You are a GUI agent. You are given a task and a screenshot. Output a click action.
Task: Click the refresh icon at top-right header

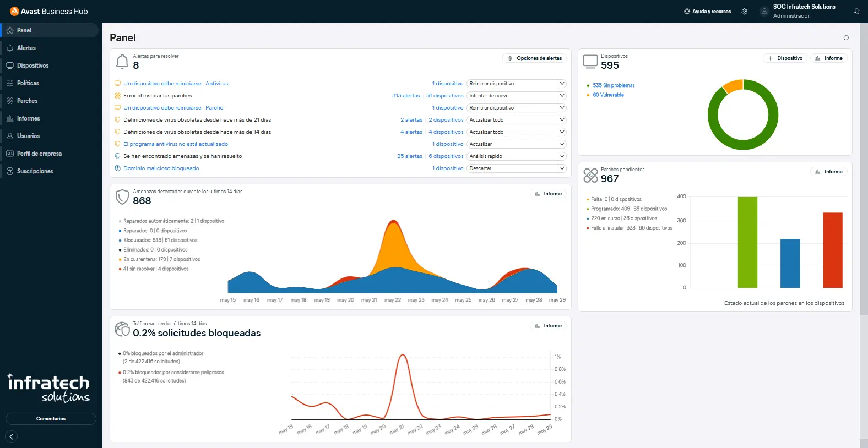pos(857,11)
